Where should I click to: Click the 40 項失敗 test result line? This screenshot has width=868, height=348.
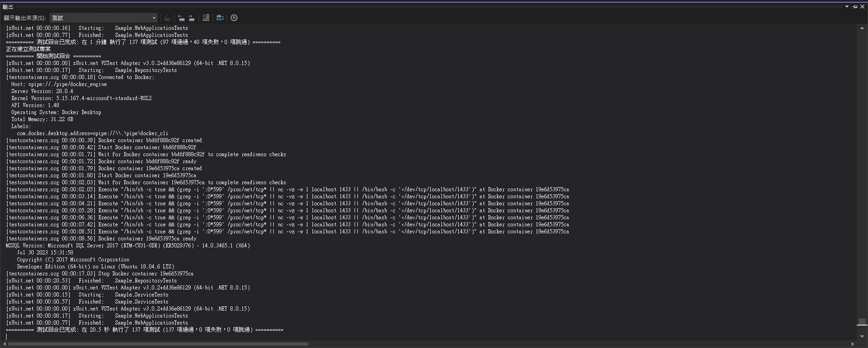[143, 42]
